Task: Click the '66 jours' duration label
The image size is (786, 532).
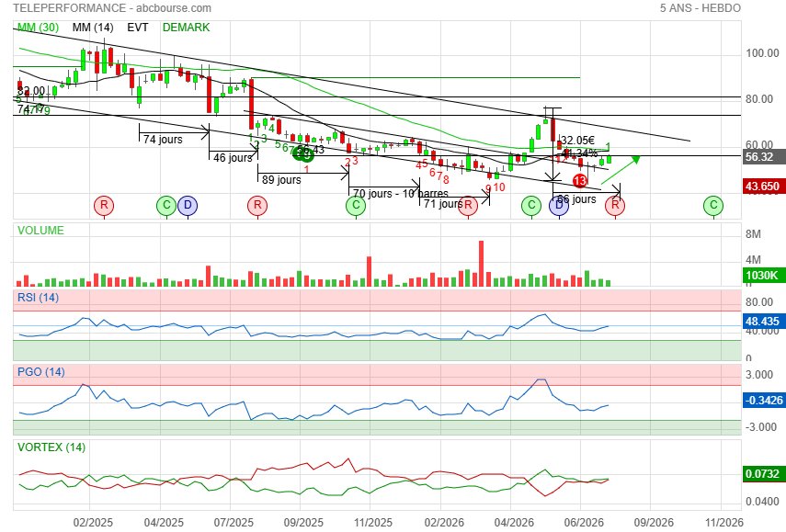Action: pyautogui.click(x=576, y=199)
